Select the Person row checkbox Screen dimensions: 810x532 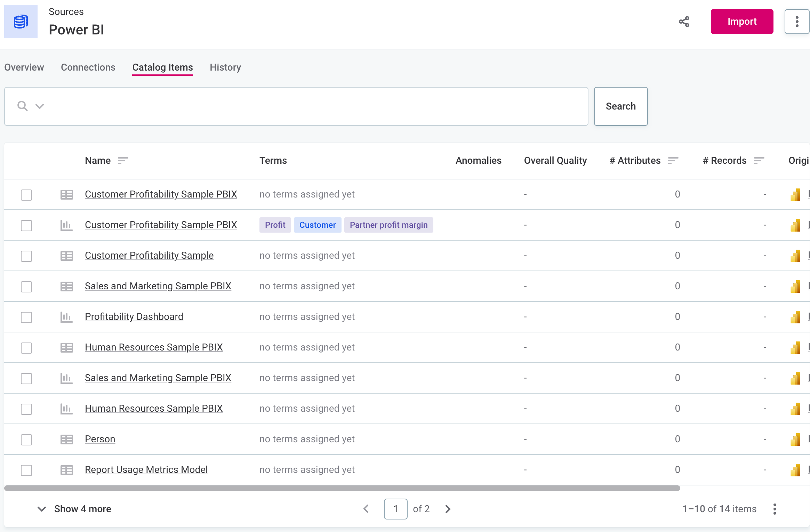[x=26, y=440]
